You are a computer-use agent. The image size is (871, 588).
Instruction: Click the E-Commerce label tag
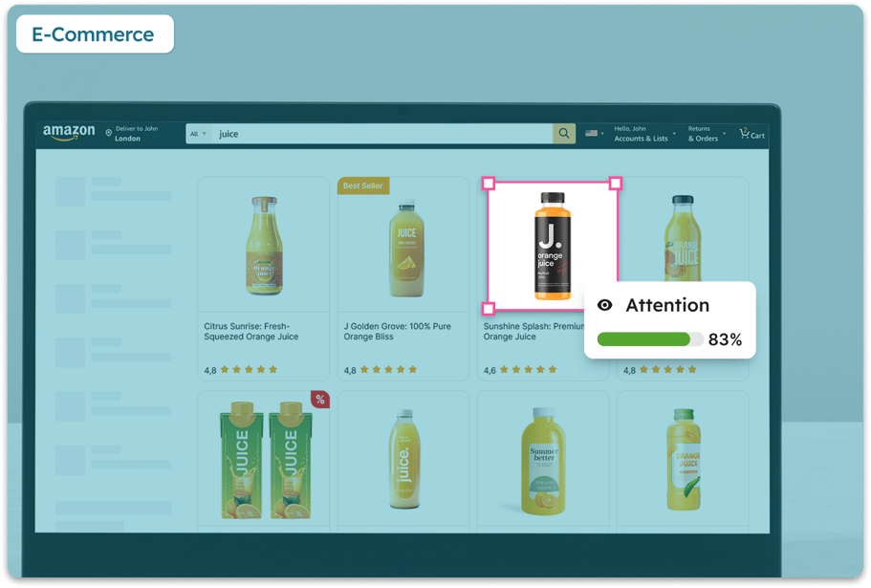click(x=95, y=34)
